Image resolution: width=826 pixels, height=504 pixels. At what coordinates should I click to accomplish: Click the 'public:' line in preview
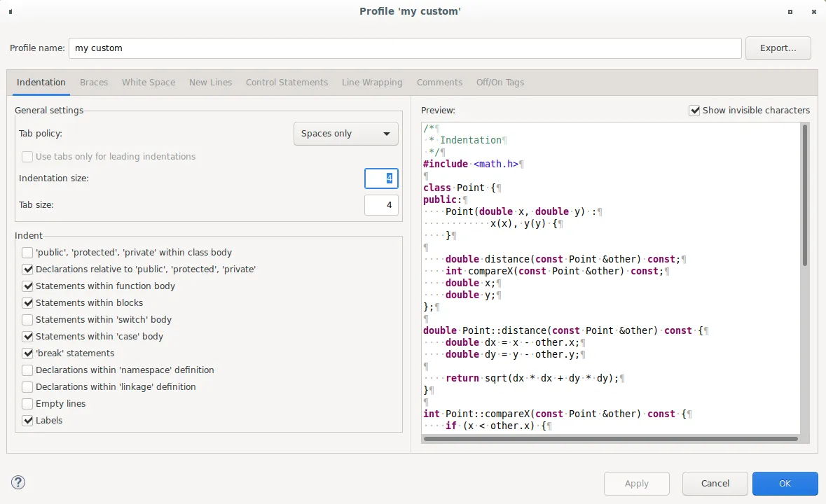coord(445,200)
